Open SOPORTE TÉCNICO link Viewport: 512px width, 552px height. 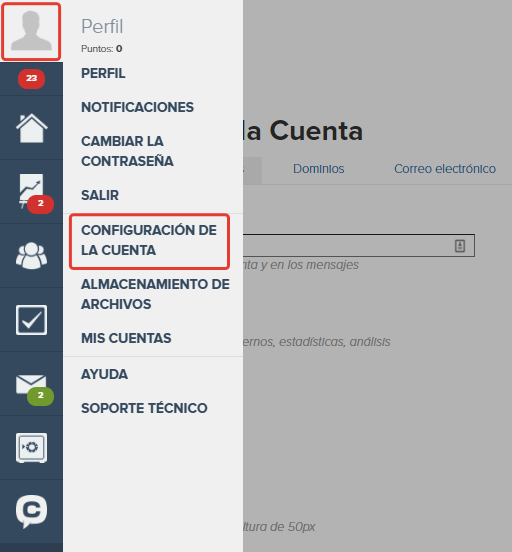tap(144, 408)
